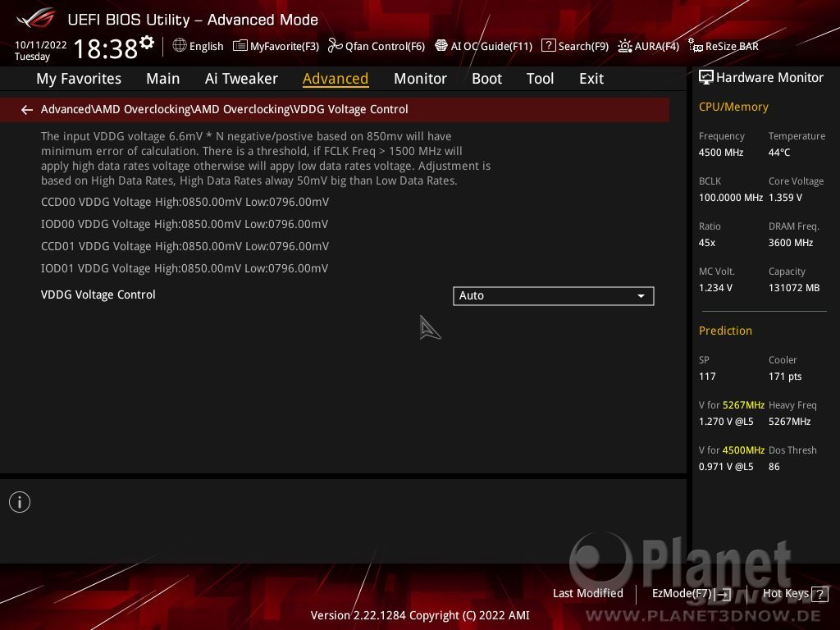Click the 18:38 clock time
The image size is (840, 630).
106,48
